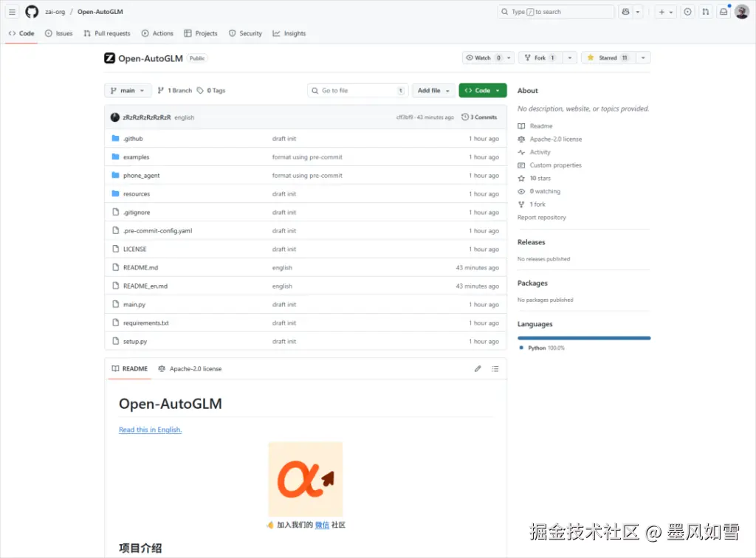Open the main.py file
Image resolution: width=756 pixels, height=558 pixels.
point(134,305)
